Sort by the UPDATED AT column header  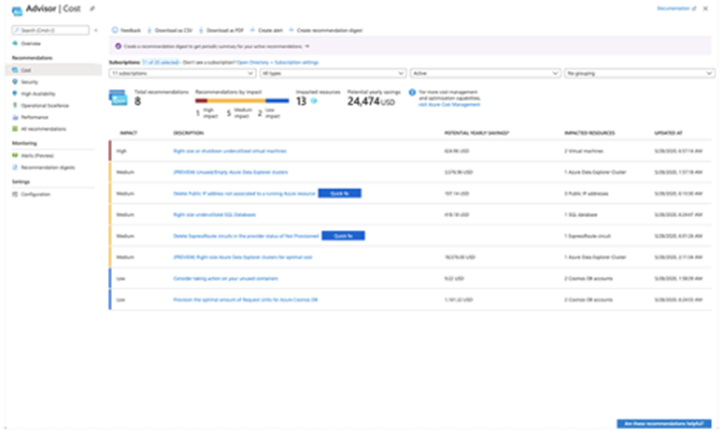[668, 133]
